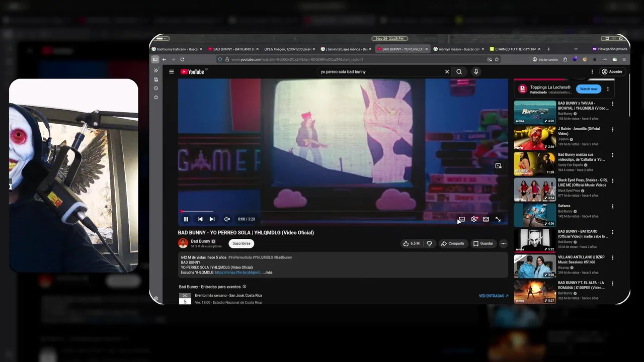Open the sidebar history clock icon

[156, 88]
